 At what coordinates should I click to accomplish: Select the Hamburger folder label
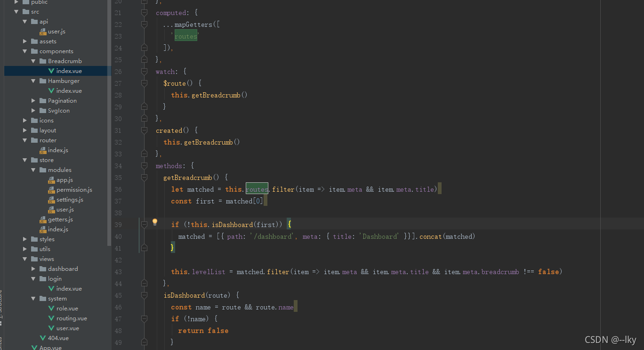pos(64,81)
